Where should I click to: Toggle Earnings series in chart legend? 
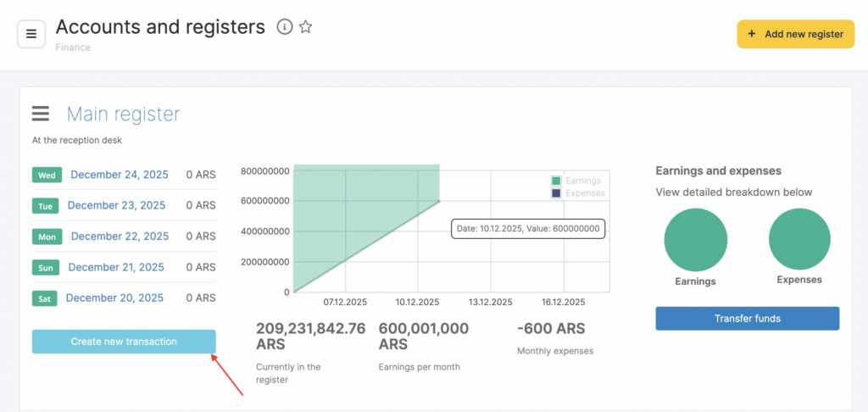576,181
